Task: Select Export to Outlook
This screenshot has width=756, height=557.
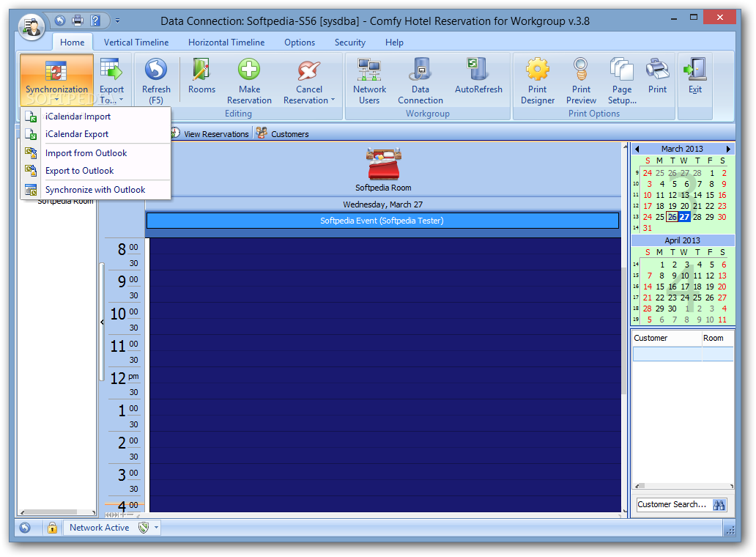Action: coord(96,171)
